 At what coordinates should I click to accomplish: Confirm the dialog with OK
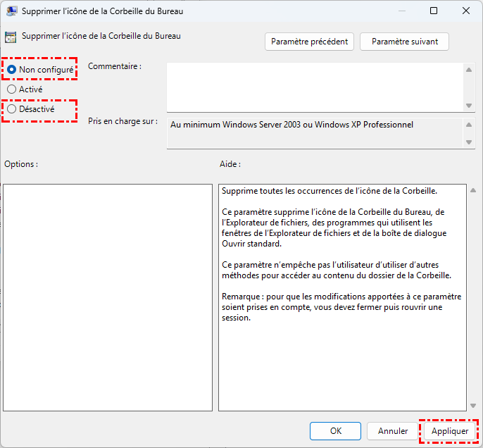tap(336, 430)
